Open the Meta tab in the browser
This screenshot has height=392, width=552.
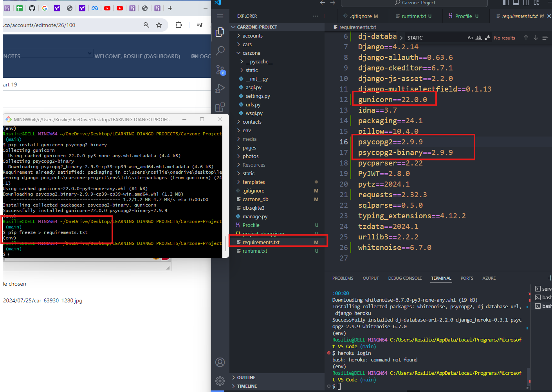click(95, 8)
